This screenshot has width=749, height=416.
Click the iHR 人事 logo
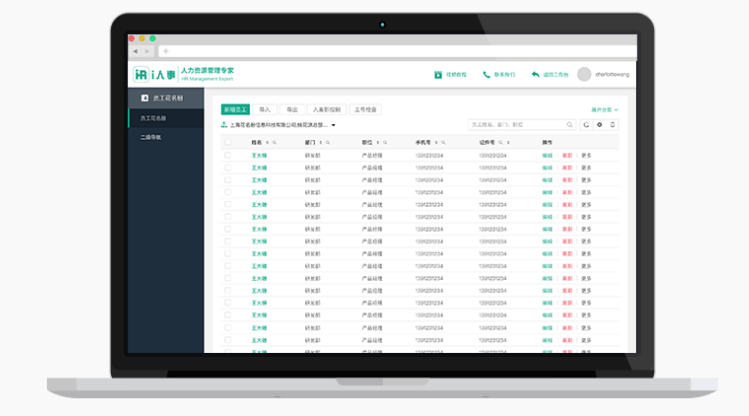[x=151, y=74]
